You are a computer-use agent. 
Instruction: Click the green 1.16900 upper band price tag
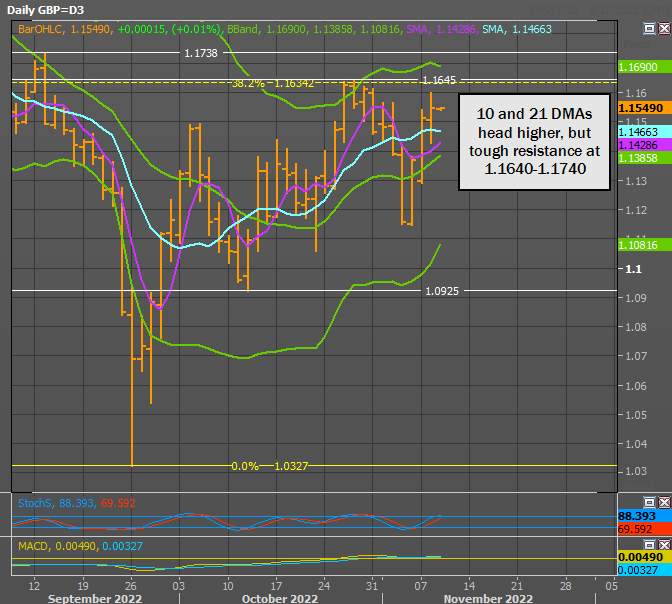coord(645,67)
